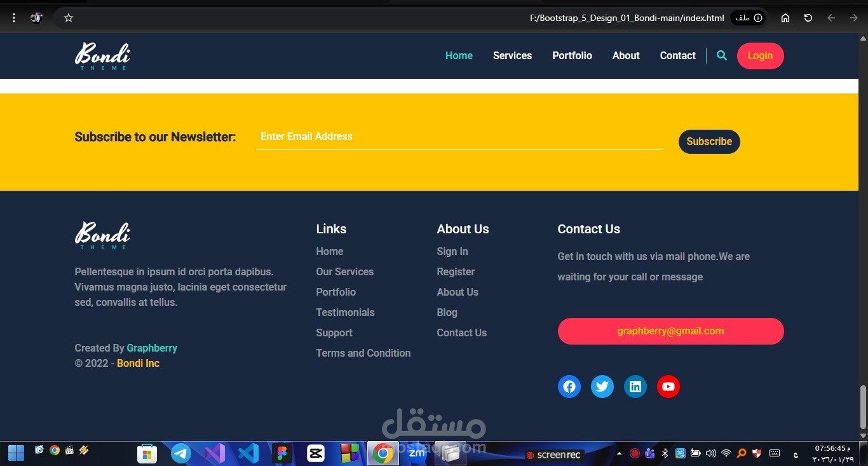Screen dimensions: 868x466
Task: Click the Bondi logo in navbar
Action: tap(102, 56)
